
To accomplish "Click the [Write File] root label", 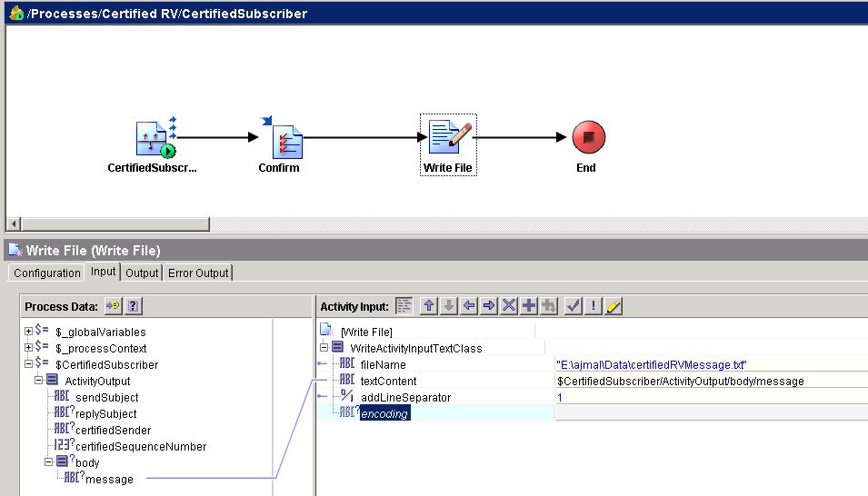I will [366, 332].
